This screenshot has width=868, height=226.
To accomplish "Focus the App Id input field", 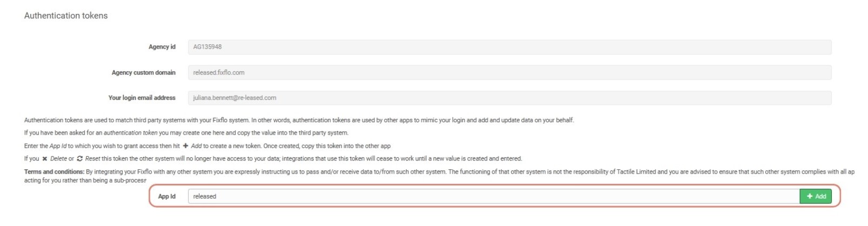I will (494, 196).
